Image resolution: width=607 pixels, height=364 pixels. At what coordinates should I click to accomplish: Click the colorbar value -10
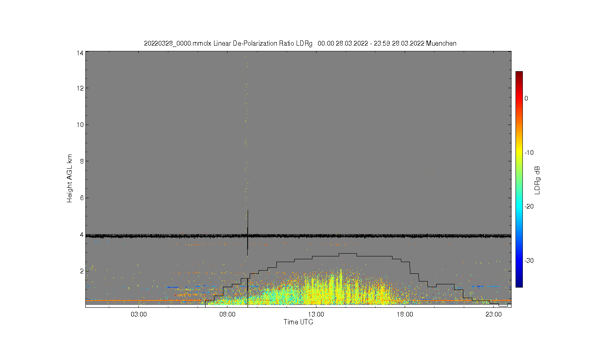(529, 152)
